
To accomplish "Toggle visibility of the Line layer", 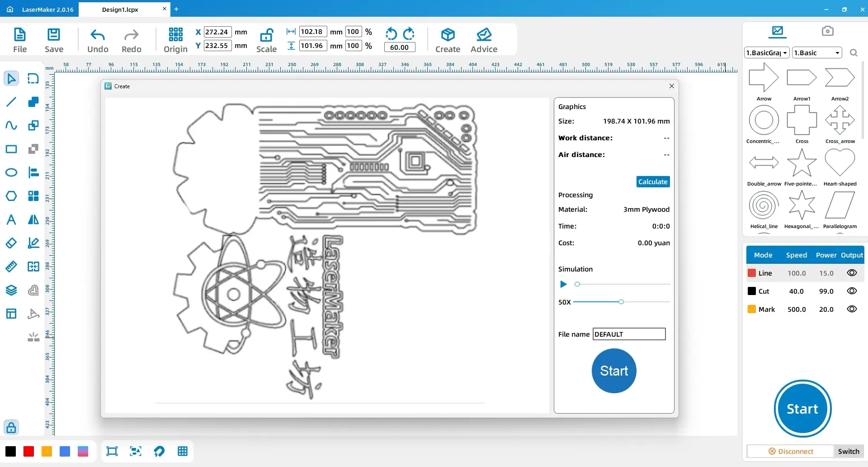I will pos(852,273).
